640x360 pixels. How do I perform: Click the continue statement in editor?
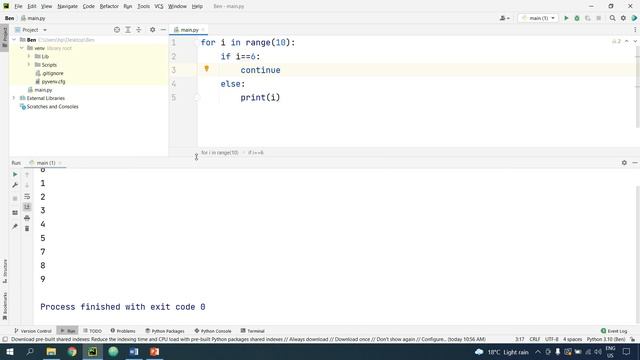click(x=260, y=70)
